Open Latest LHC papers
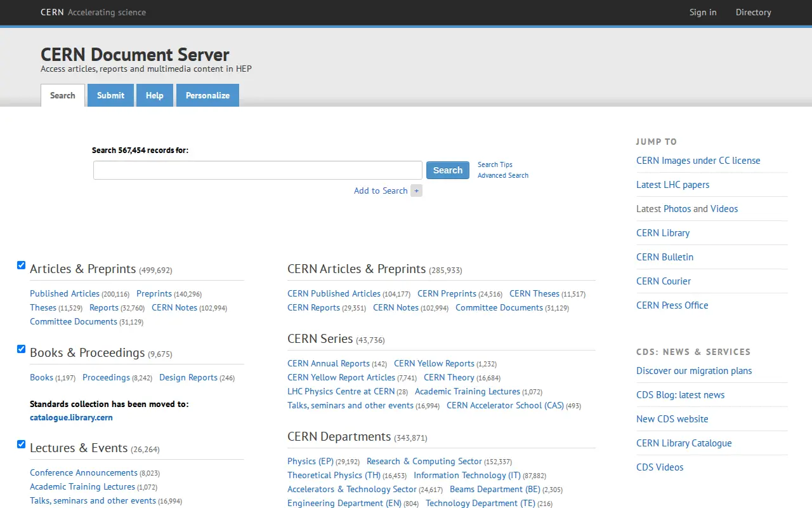The height and width of the screenshot is (508, 812). (672, 185)
